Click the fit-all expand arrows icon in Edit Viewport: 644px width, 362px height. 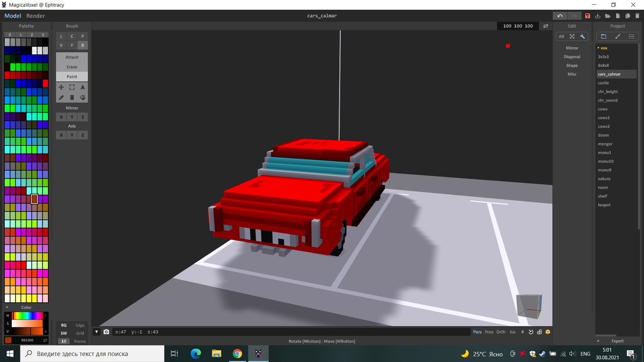(572, 36)
